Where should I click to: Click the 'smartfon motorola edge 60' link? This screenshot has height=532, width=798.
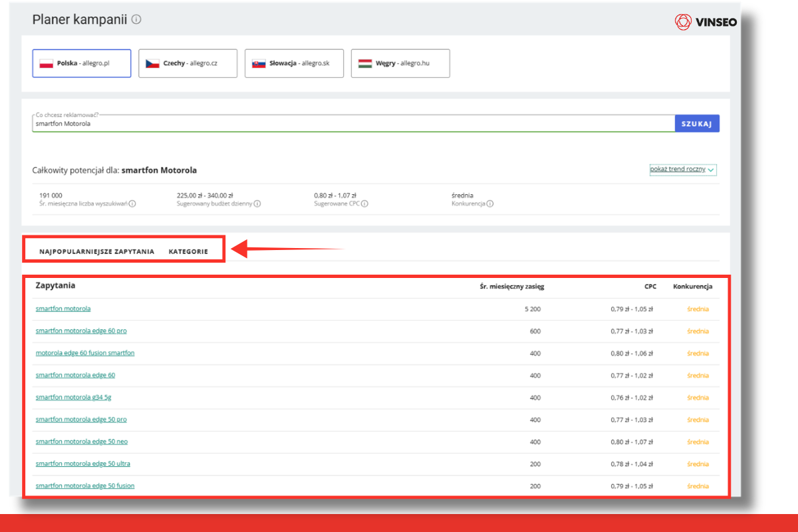click(x=75, y=375)
